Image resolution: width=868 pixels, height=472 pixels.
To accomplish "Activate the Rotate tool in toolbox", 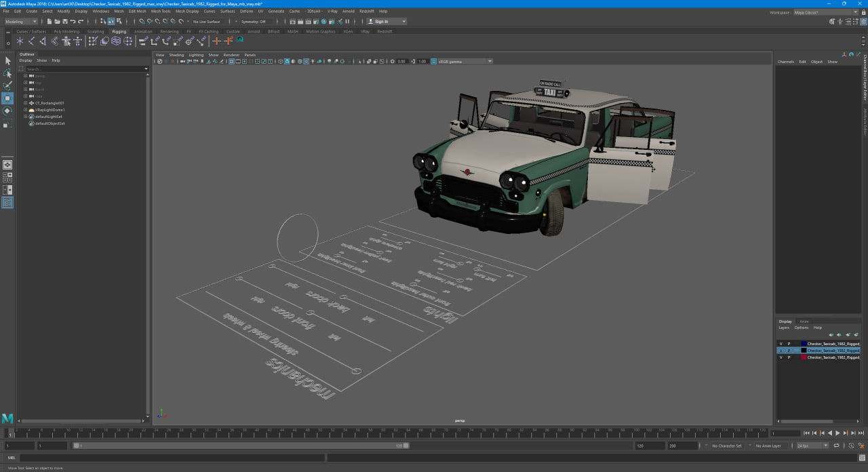I will (x=7, y=111).
